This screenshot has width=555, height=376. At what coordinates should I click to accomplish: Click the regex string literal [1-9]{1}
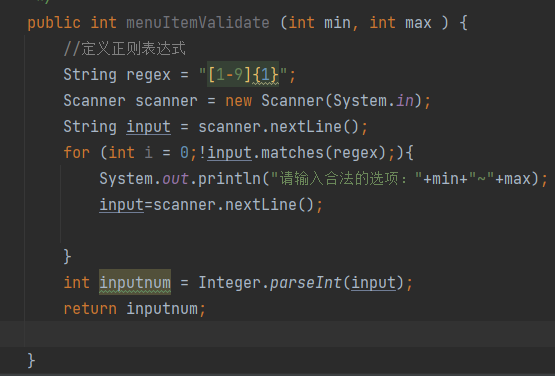(243, 75)
